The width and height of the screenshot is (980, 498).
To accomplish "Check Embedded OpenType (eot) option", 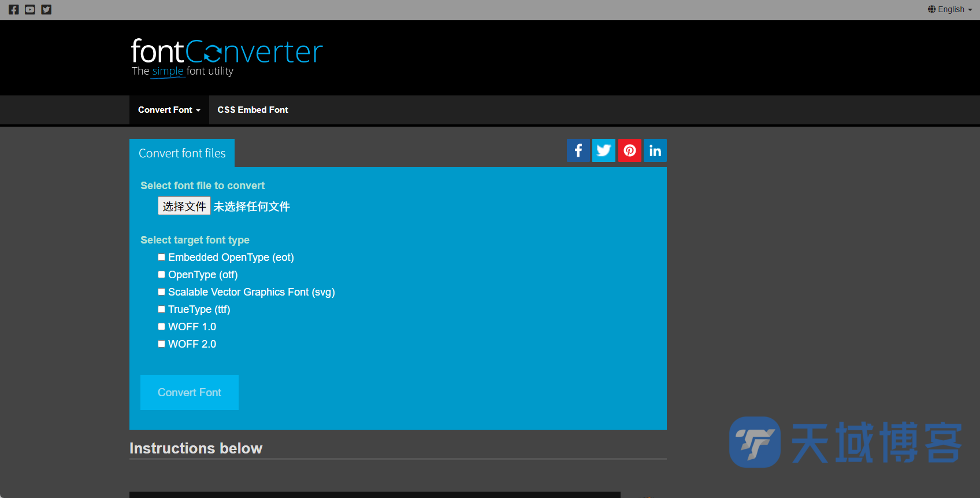I will (x=162, y=257).
